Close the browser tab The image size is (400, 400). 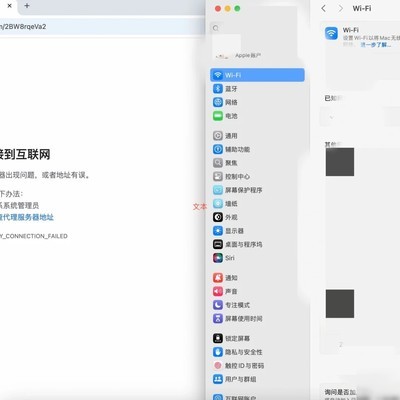[x=10, y=6]
